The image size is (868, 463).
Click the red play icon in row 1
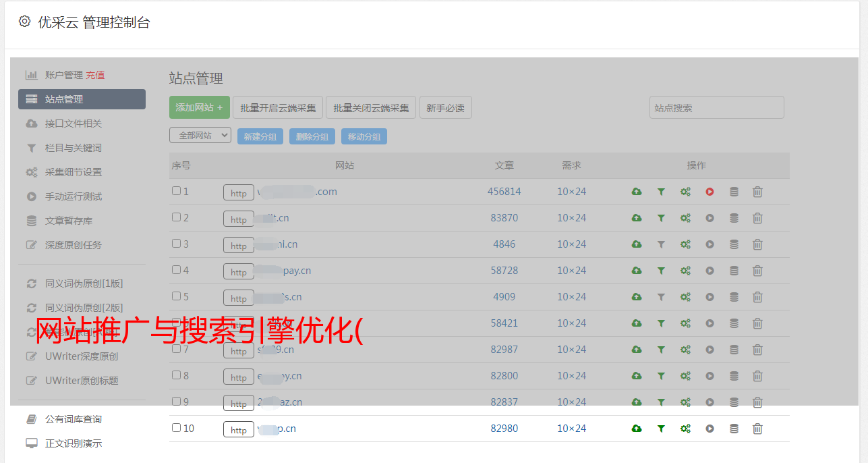[710, 192]
